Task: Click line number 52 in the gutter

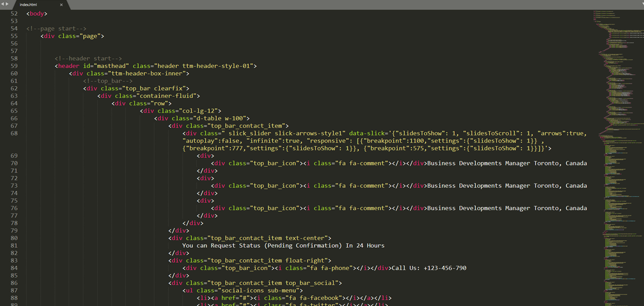Action: click(14, 14)
